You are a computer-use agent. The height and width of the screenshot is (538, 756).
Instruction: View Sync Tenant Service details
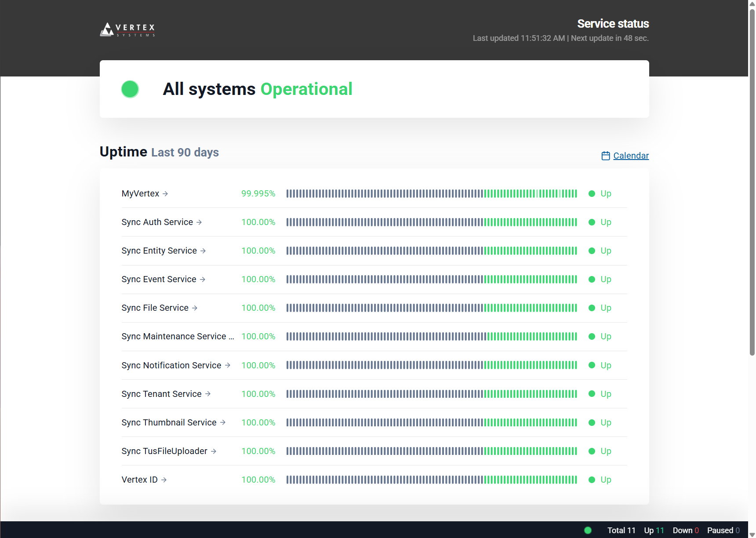(x=161, y=394)
